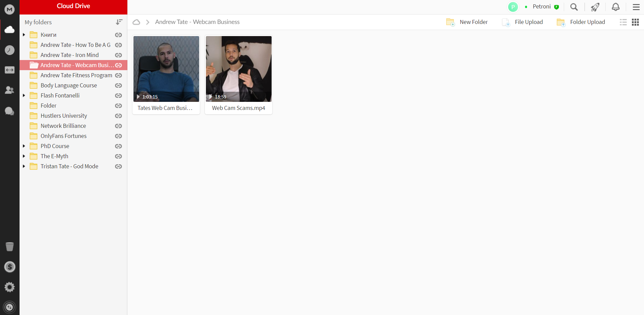Viewport: 644px width, 315px height.
Task: Open the search magnifier icon
Action: coord(574,7)
